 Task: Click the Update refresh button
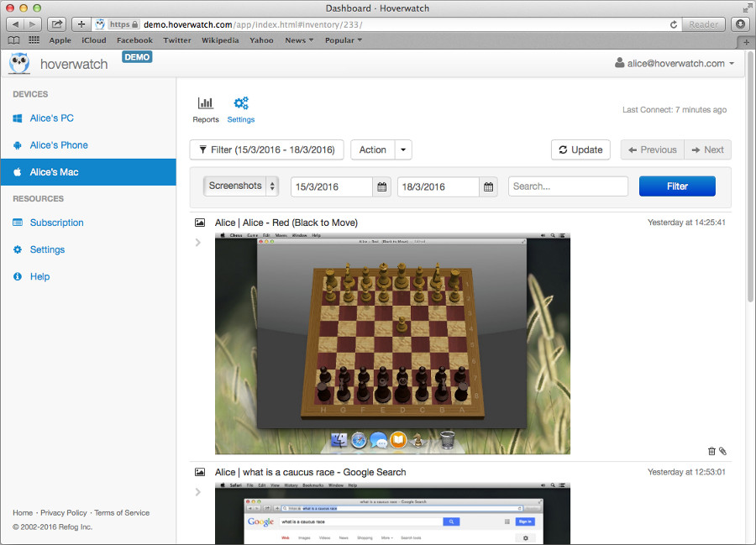coord(580,149)
